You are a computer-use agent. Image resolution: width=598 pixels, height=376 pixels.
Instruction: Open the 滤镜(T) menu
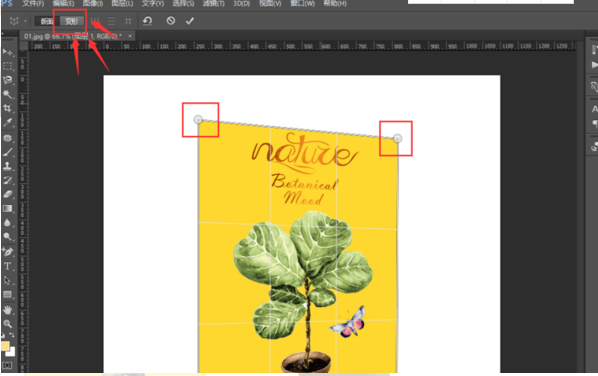click(214, 3)
